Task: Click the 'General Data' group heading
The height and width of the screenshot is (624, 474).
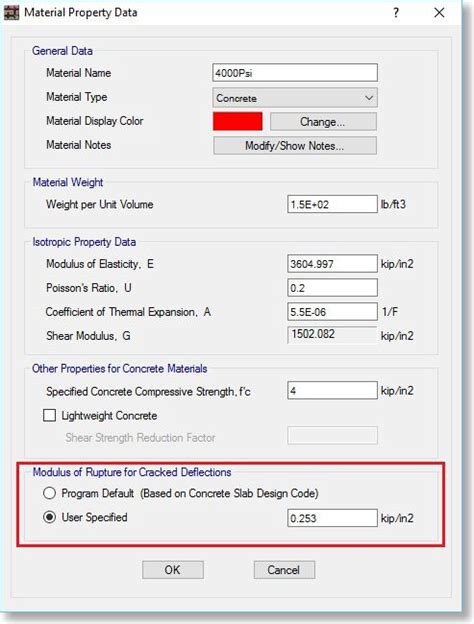Action: [62, 51]
